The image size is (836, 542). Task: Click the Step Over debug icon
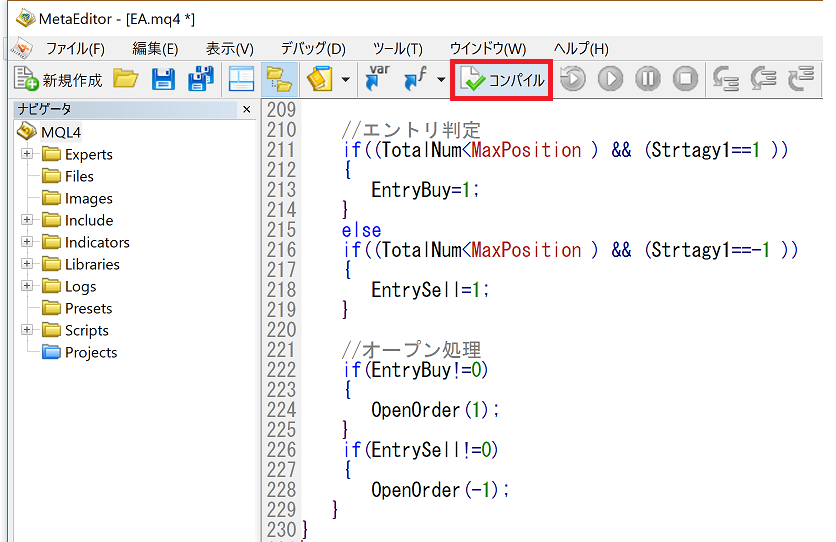pos(763,79)
